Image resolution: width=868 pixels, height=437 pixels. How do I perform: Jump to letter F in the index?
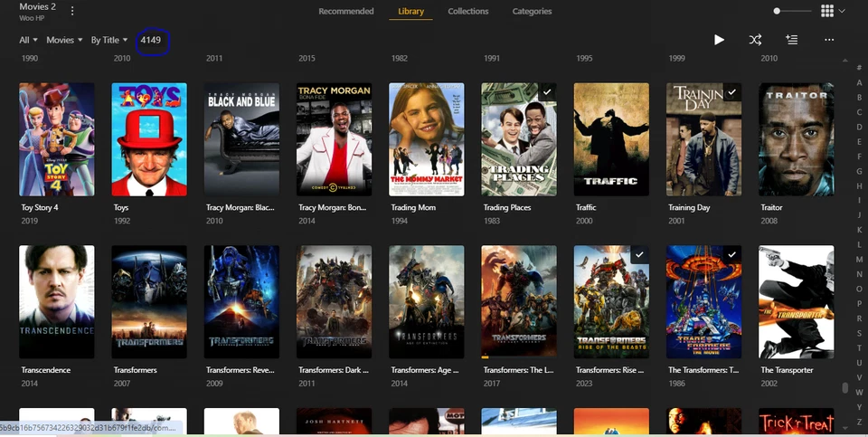pyautogui.click(x=859, y=157)
